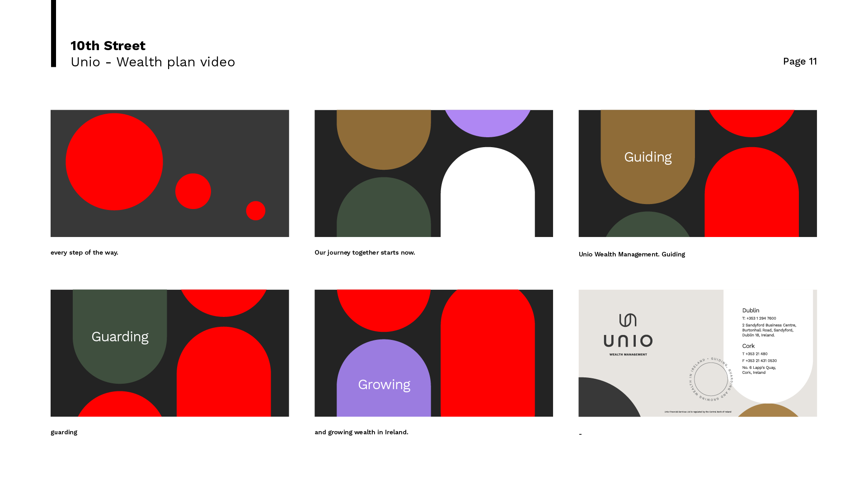Click the Dublin address heading
The image size is (868, 488).
751,311
